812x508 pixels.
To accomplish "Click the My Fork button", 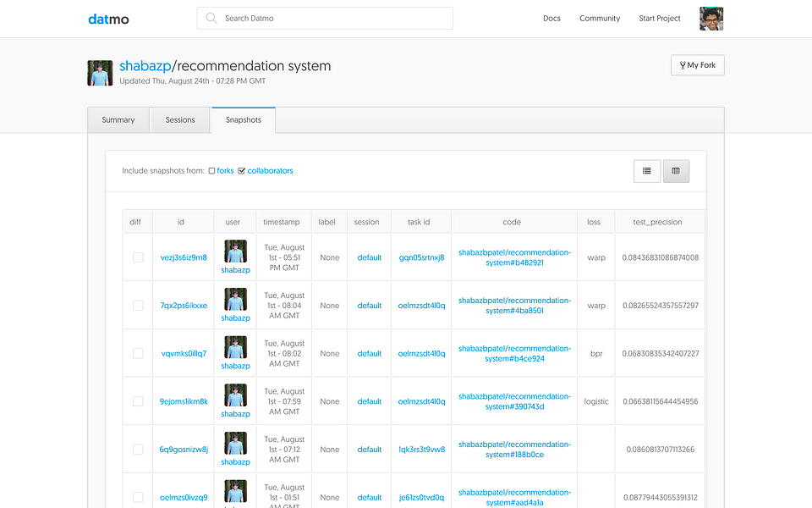I will [698, 65].
